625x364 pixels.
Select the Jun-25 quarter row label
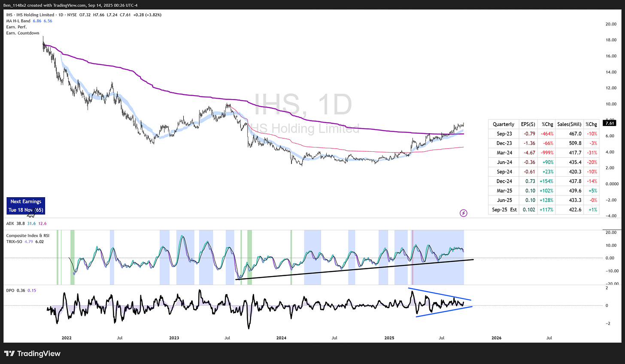pos(504,200)
